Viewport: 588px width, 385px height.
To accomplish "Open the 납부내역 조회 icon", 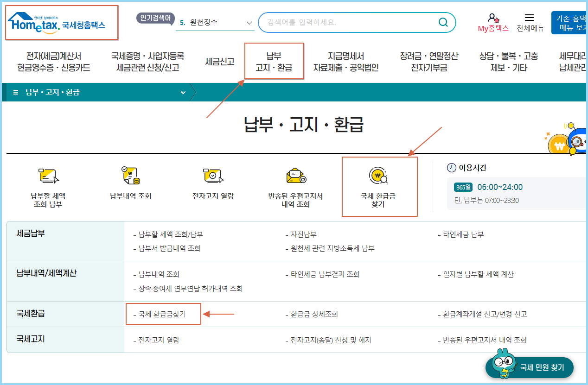I will (130, 181).
